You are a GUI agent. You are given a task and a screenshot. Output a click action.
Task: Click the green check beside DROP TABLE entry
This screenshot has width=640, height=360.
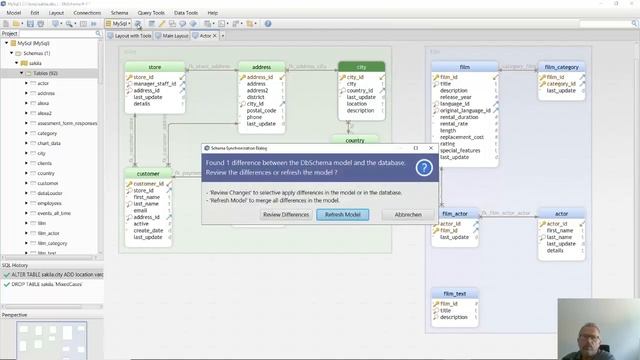coord(6,284)
